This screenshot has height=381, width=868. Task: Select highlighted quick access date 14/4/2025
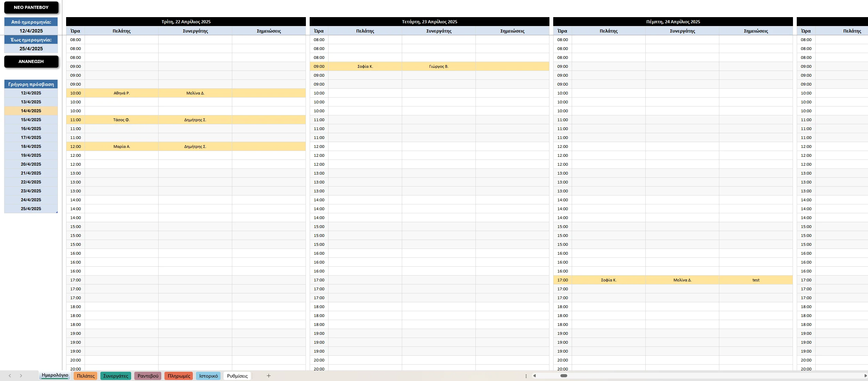[31, 111]
